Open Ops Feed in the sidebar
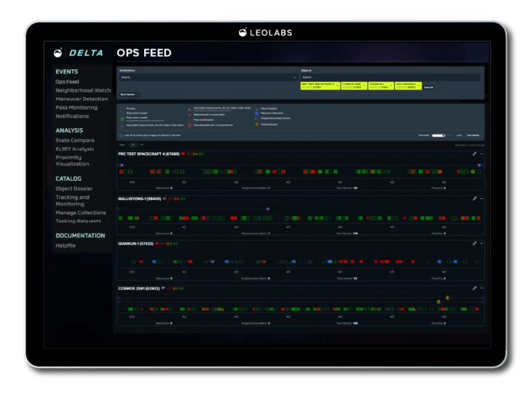Viewport: 532px width, 399px height. coord(67,82)
